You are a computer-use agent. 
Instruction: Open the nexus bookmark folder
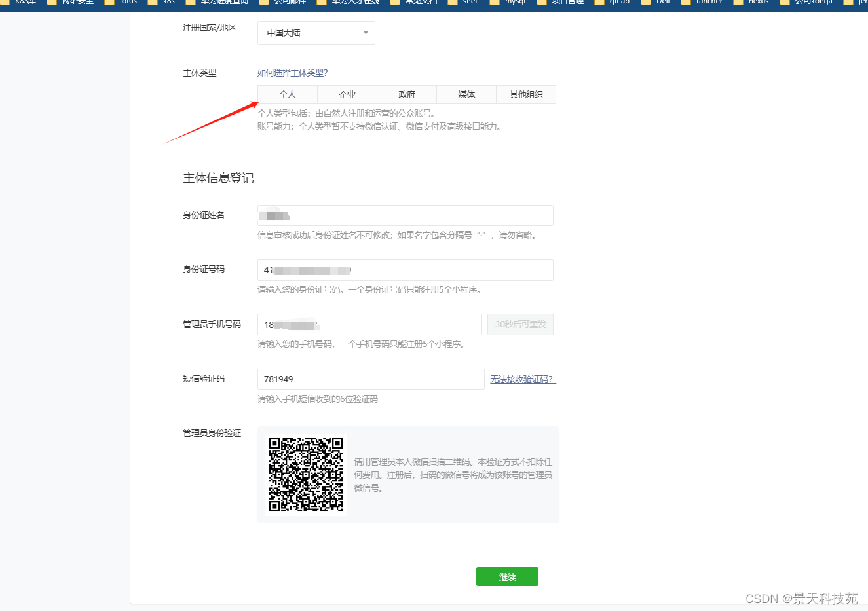[x=751, y=3]
